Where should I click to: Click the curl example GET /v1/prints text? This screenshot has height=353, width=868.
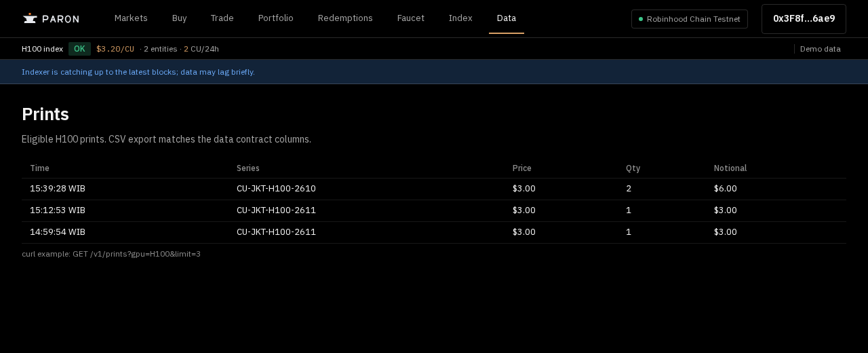point(111,254)
